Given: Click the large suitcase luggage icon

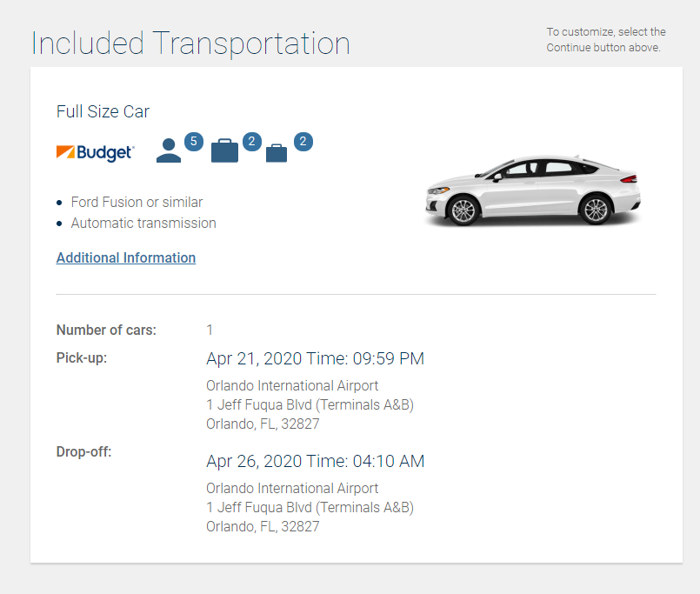Looking at the screenshot, I should pos(224,150).
